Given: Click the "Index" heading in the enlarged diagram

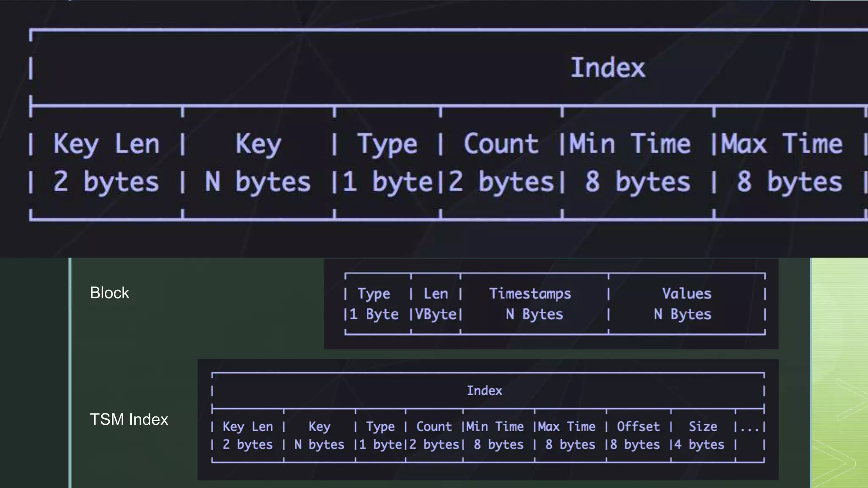Looking at the screenshot, I should coord(608,68).
